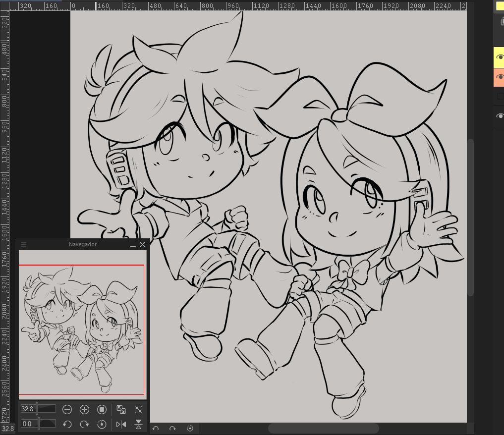Image resolution: width=504 pixels, height=435 pixels.
Task: Click the Navegador panel title
Action: 83,244
